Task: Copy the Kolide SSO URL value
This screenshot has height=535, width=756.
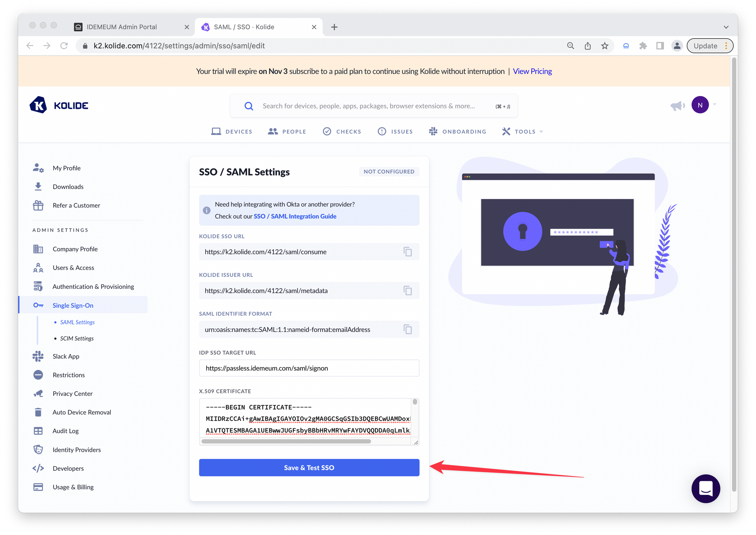Action: [407, 252]
